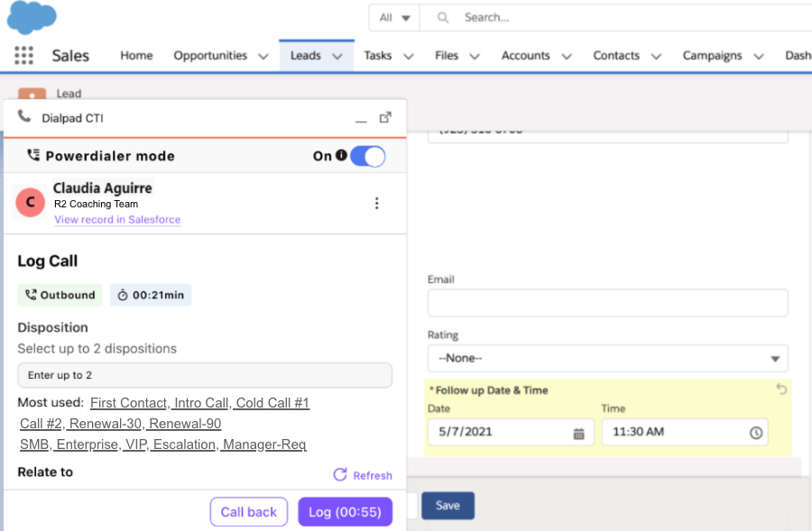The image size is (812, 531).
Task: Select the Renewal-90 disposition
Action: tap(185, 424)
